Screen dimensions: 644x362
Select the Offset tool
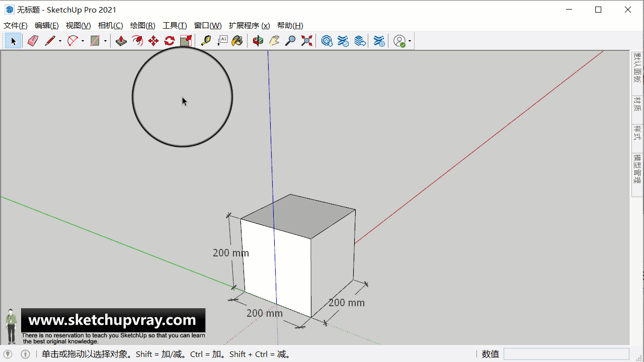point(137,41)
